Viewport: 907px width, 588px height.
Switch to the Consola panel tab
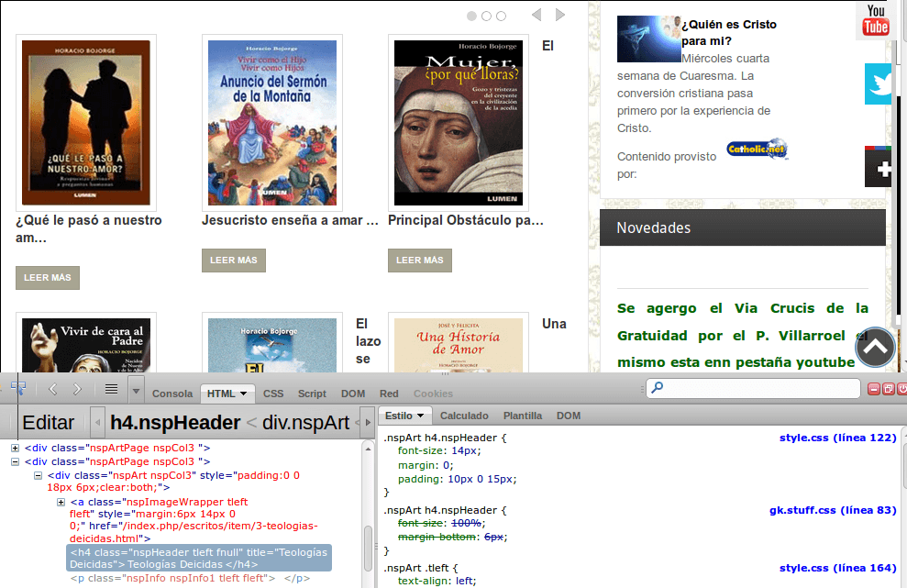point(172,394)
